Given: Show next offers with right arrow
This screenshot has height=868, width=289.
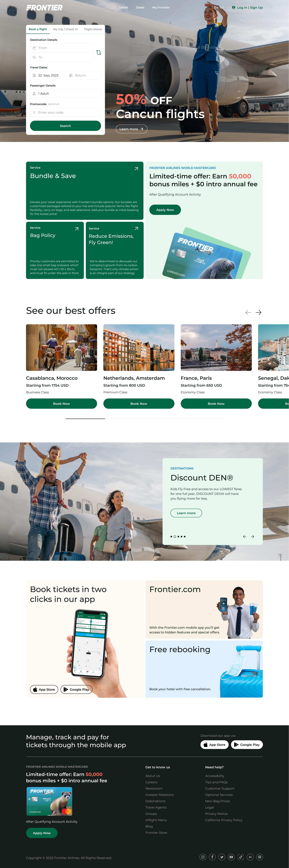Looking at the screenshot, I should 259,312.
